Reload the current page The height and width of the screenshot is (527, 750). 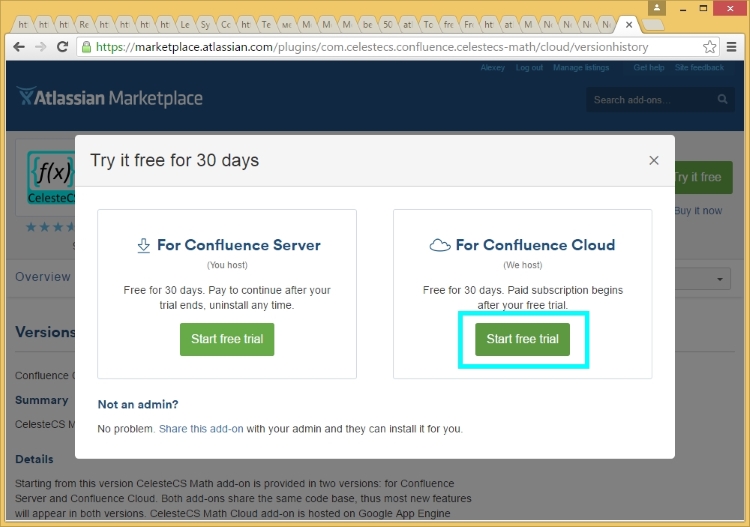62,47
